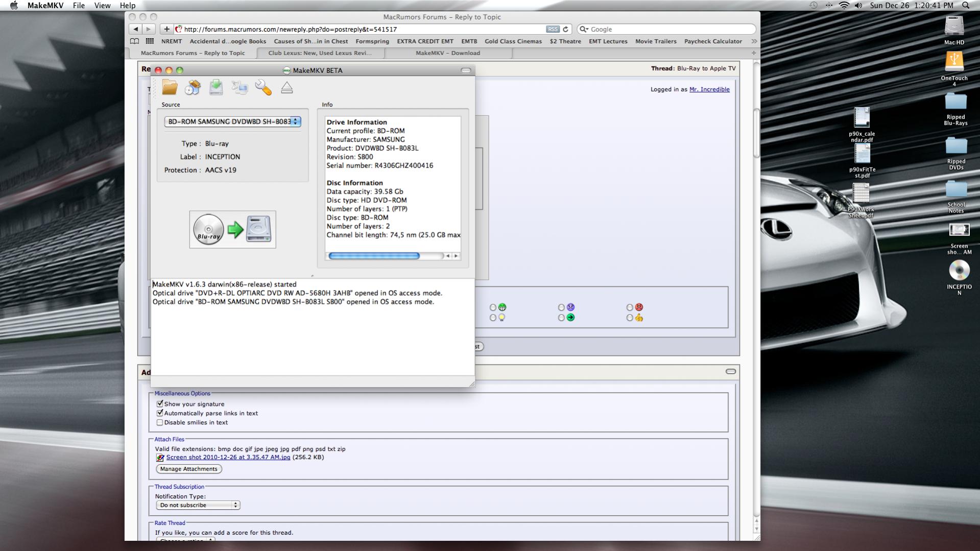Open the Apple menu
Viewport: 980px width, 551px height.
14,6
